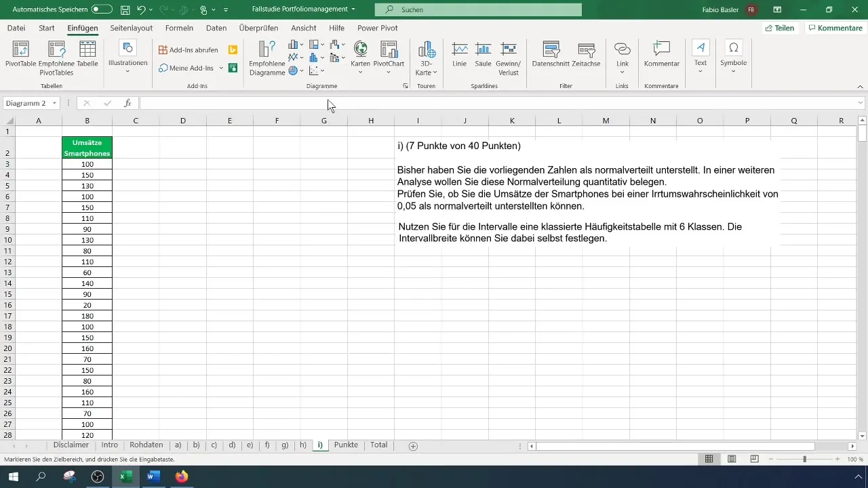Open the Illustrationen gallery

[127, 56]
